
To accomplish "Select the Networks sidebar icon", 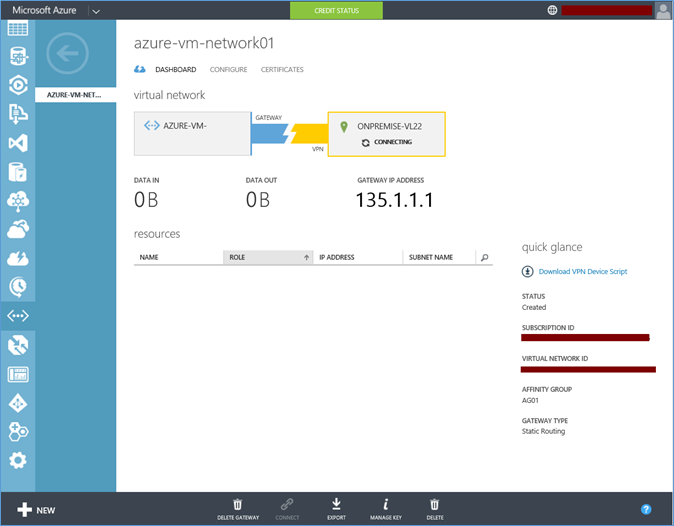I will click(x=18, y=316).
